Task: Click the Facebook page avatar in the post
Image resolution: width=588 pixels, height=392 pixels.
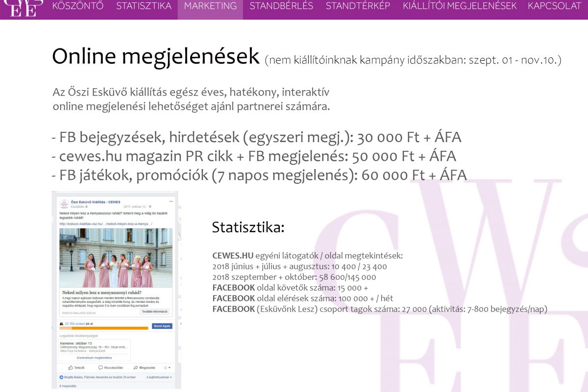Action: (x=64, y=204)
